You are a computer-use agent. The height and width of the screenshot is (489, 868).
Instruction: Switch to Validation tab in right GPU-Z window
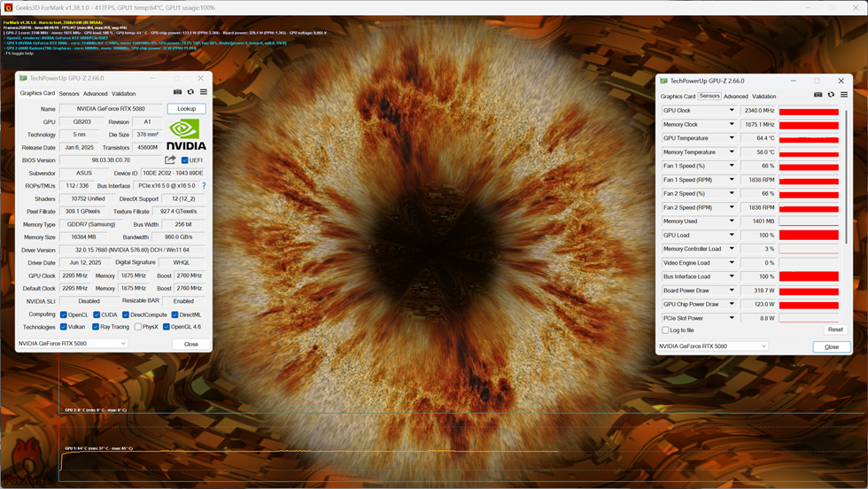(763, 97)
